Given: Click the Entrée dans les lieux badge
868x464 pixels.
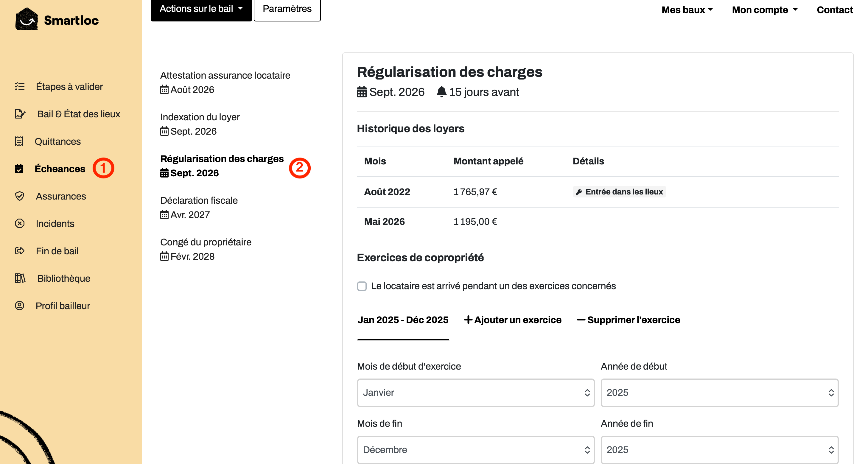Looking at the screenshot, I should (619, 192).
